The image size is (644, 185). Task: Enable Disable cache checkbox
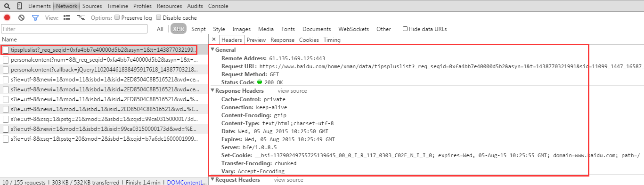click(158, 17)
